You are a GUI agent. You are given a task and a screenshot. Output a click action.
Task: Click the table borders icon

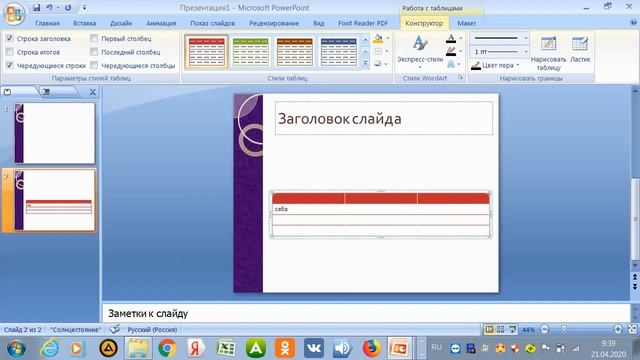378,51
